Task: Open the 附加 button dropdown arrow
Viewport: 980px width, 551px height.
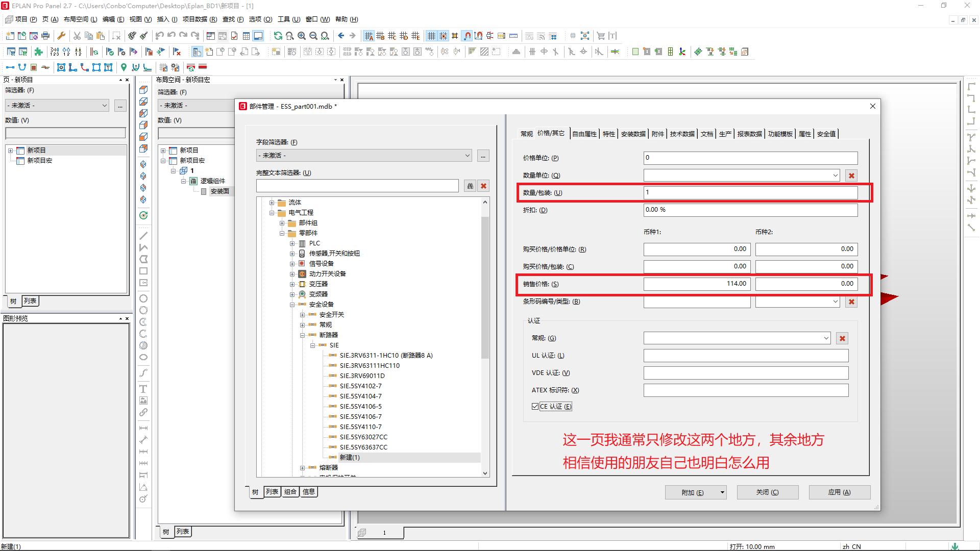Action: [722, 492]
